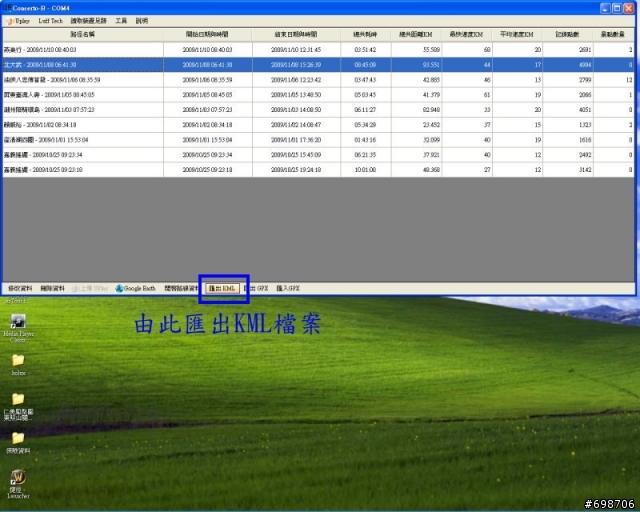This screenshot has height=512, width=640.
Task: Minimize the Concerto-R window
Action: tap(606, 8)
